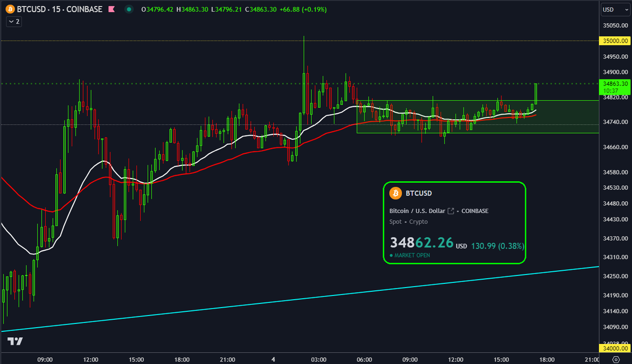Click 34820.00 on the price scale

click(x=615, y=97)
